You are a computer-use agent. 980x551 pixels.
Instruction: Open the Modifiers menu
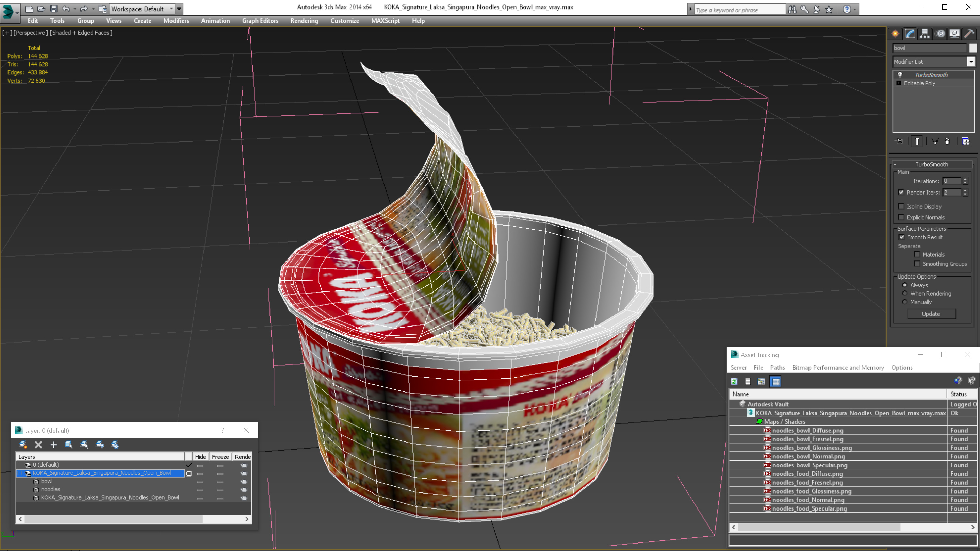[176, 21]
